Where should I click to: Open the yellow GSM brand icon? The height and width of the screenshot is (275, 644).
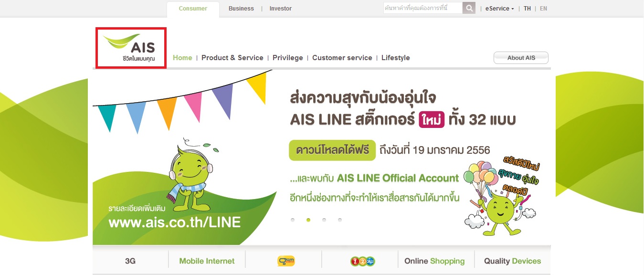click(x=286, y=261)
